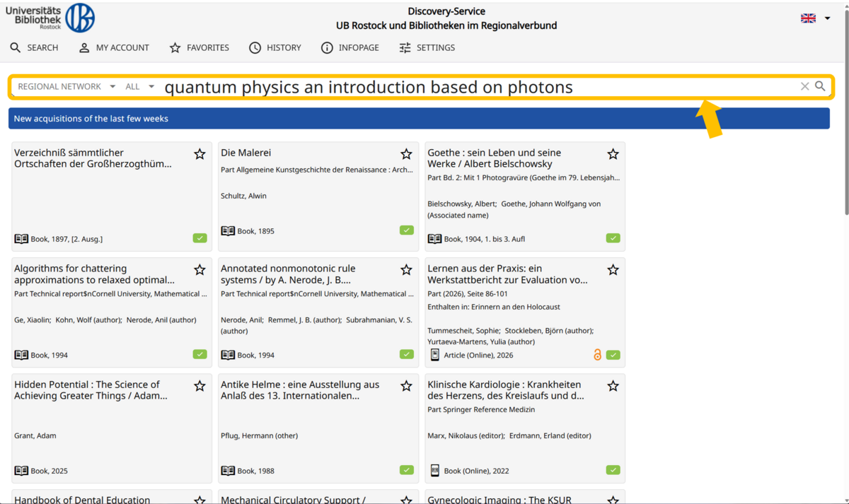Open the language flag dropdown

point(815,18)
